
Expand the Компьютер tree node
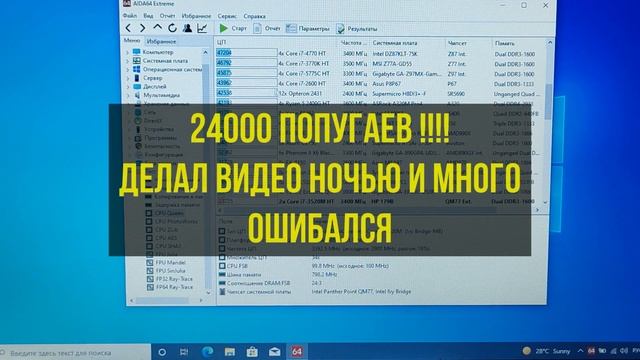tap(127, 52)
